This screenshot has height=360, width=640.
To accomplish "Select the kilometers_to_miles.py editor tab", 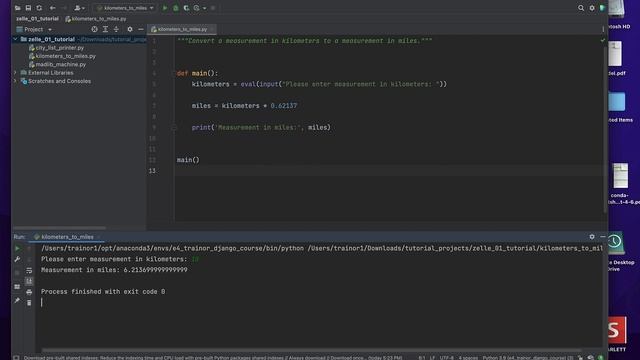I will tap(182, 29).
